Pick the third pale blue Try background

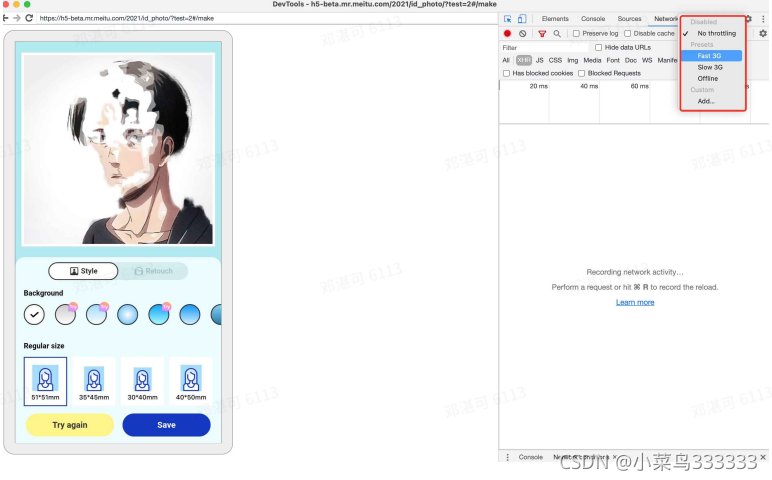[x=96, y=315]
